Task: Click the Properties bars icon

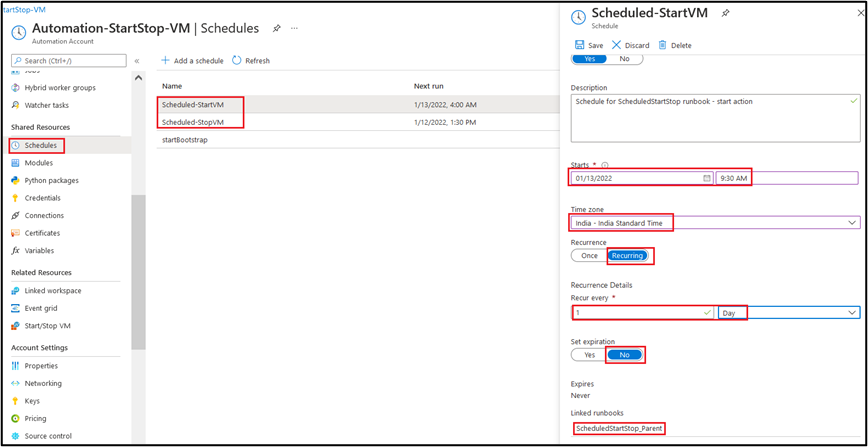Action: (x=16, y=366)
